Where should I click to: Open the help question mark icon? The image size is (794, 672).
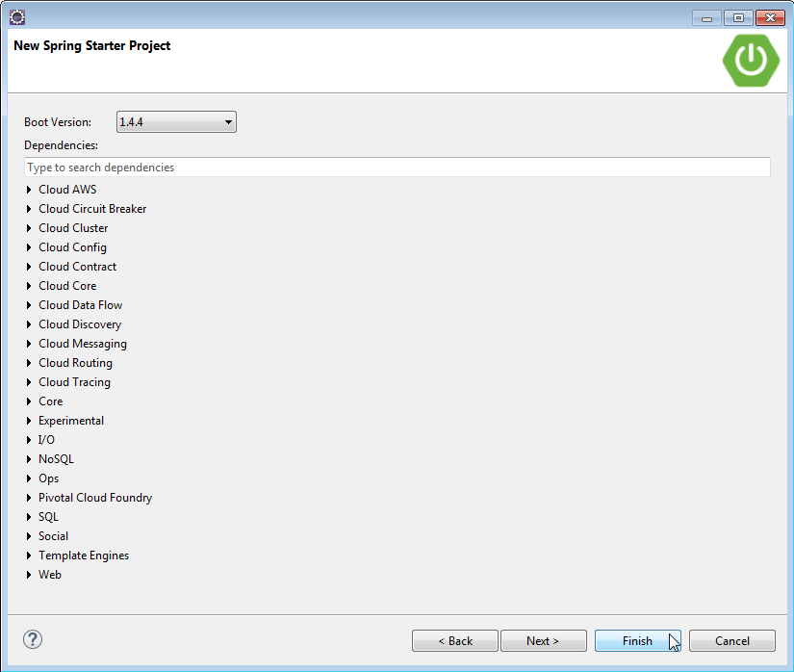[33, 639]
